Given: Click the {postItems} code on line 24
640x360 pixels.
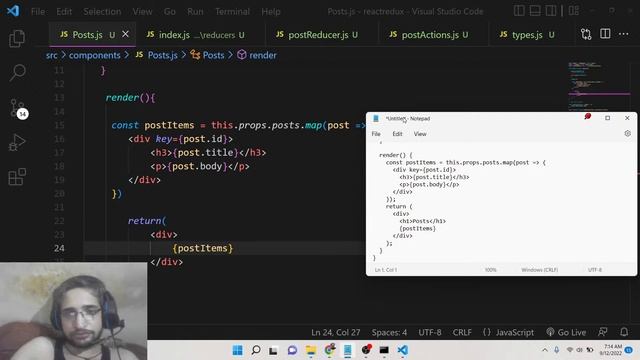Looking at the screenshot, I should point(202,248).
